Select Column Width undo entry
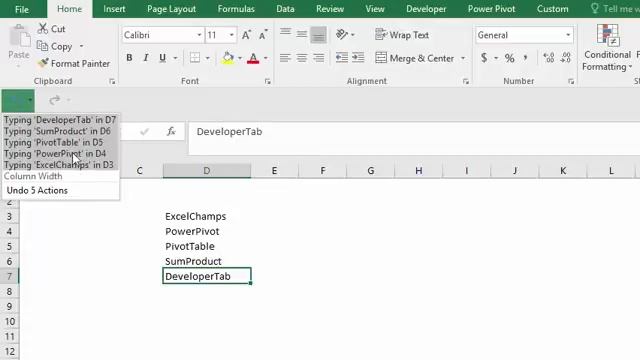 (60, 176)
